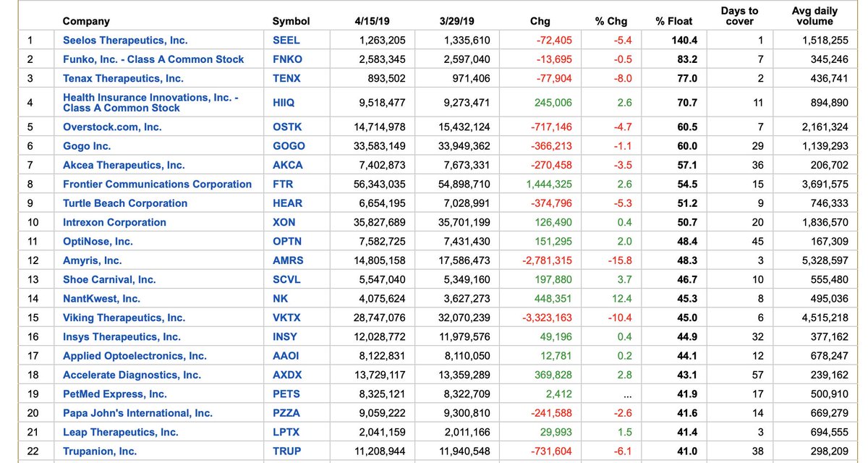Select the % Float column header

673,22
